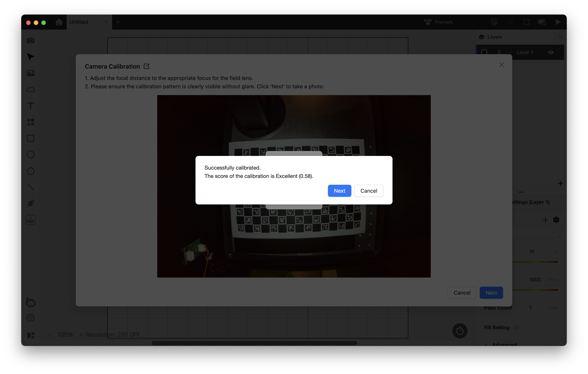Viewport: 588px width, 374px height.
Task: Select the Pen tool
Action: (30, 203)
